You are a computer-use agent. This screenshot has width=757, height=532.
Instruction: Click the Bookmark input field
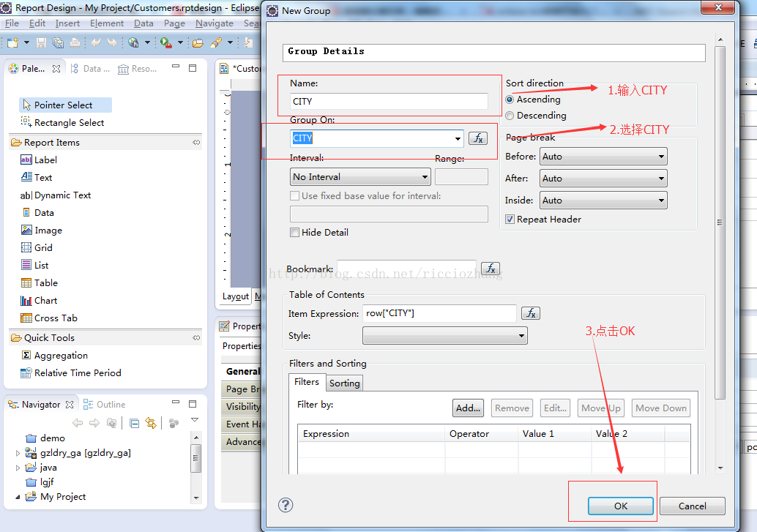406,268
